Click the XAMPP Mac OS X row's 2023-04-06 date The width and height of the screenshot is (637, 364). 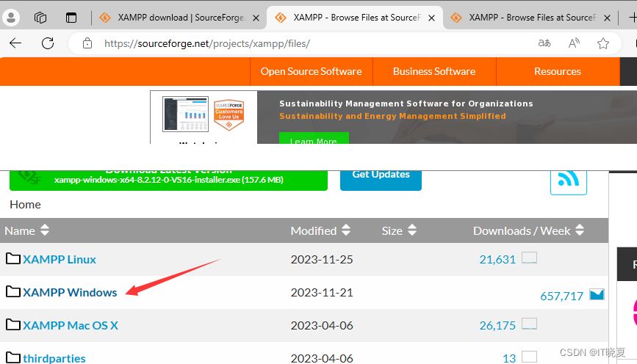pos(322,325)
